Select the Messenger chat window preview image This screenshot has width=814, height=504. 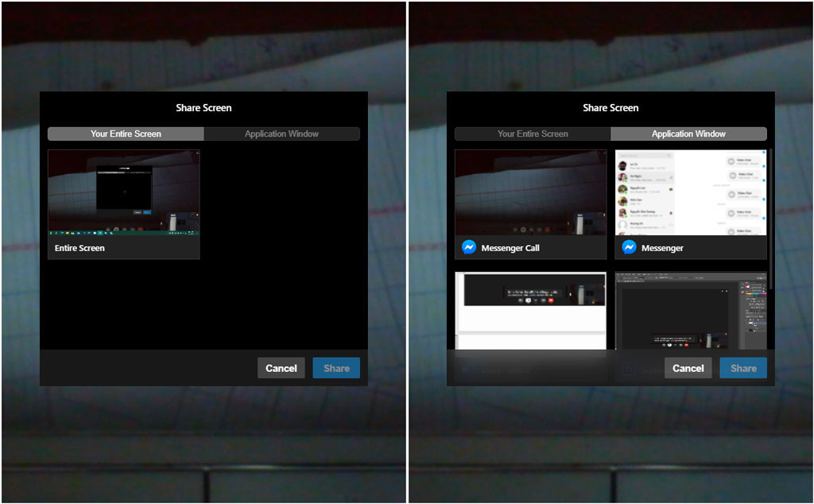(x=690, y=189)
